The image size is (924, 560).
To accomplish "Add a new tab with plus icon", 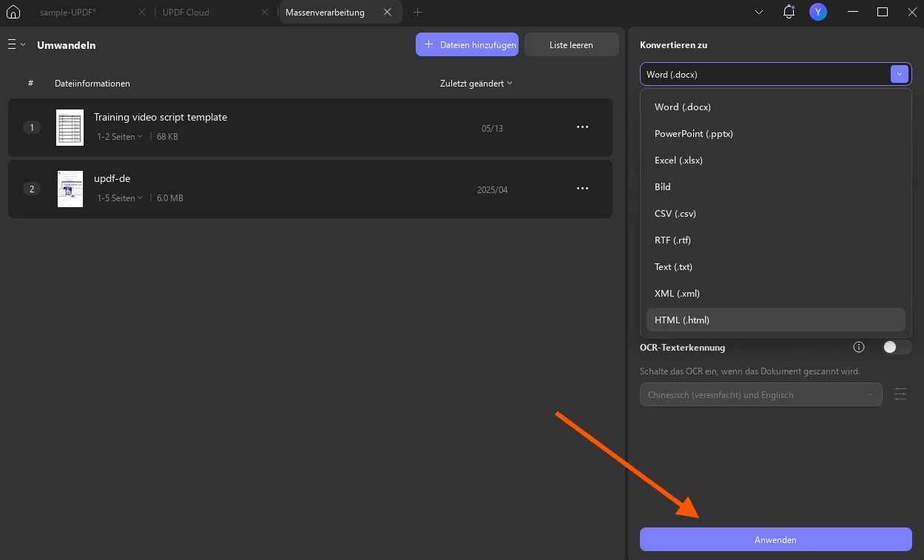I will coord(417,13).
